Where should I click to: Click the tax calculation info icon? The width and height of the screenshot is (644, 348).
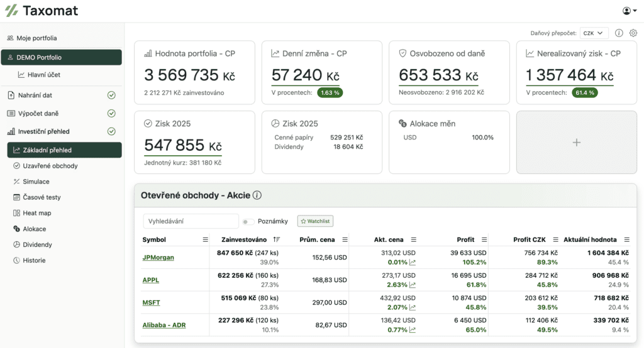(x=619, y=33)
